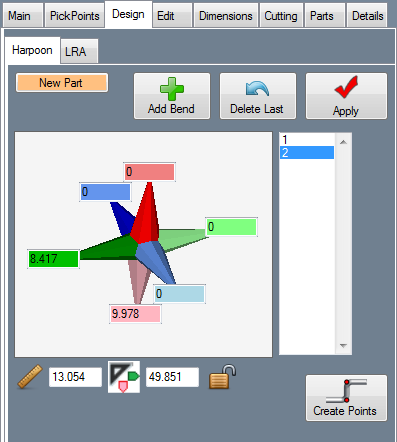Click the Add Bend button
The height and width of the screenshot is (442, 397).
(x=172, y=96)
